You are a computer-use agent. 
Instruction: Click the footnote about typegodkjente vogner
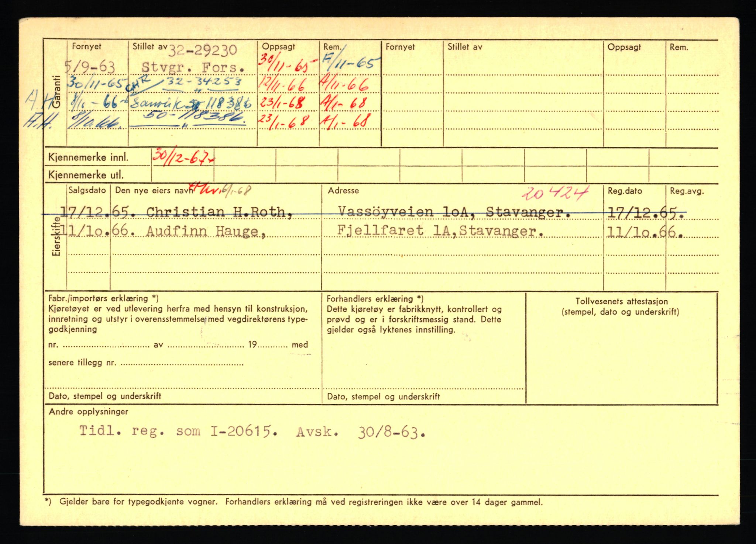(x=294, y=502)
